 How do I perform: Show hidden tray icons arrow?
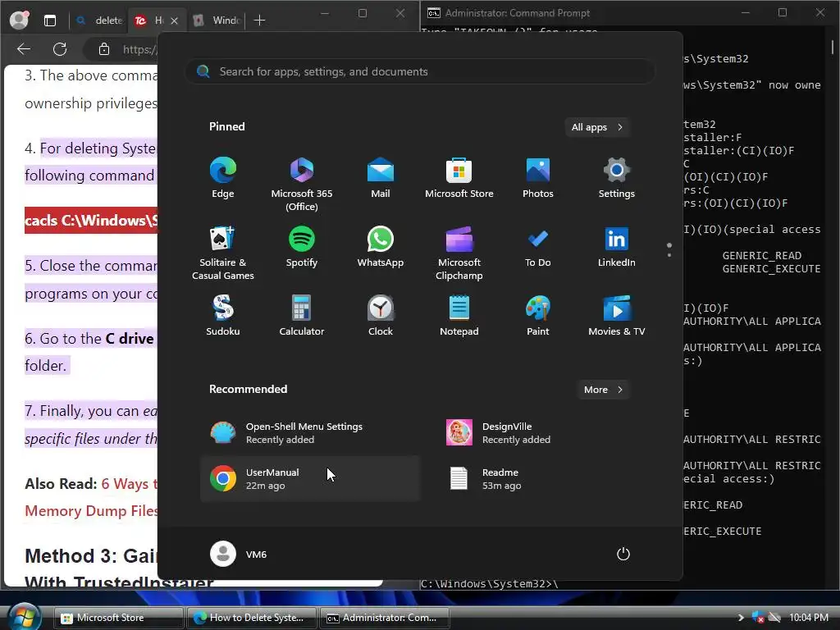click(741, 618)
